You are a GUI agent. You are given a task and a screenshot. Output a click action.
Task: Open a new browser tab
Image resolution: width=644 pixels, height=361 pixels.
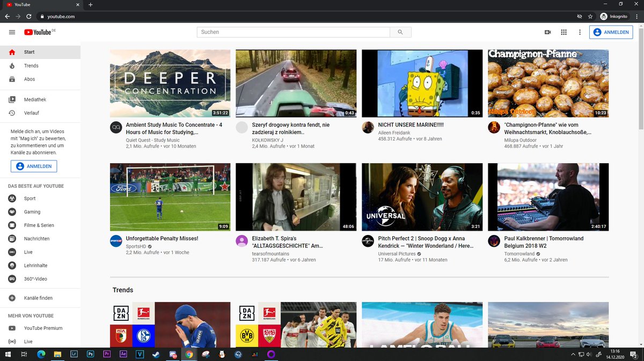coord(90,4)
